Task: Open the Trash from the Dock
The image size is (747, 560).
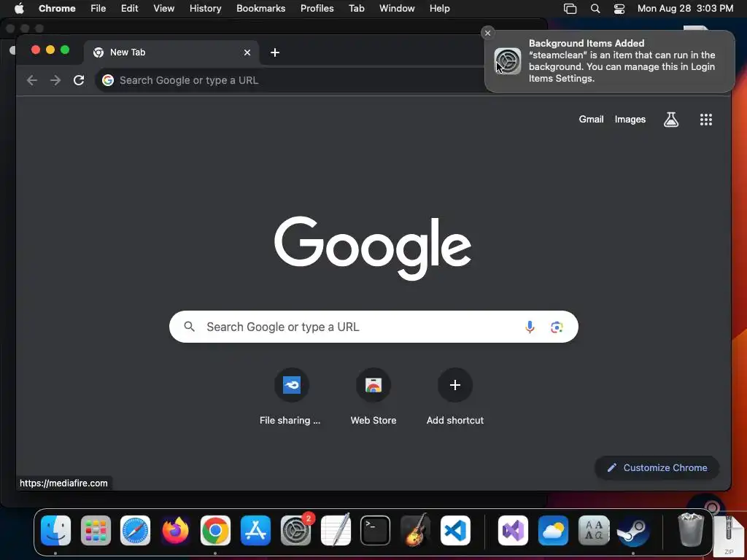Action: 691,529
